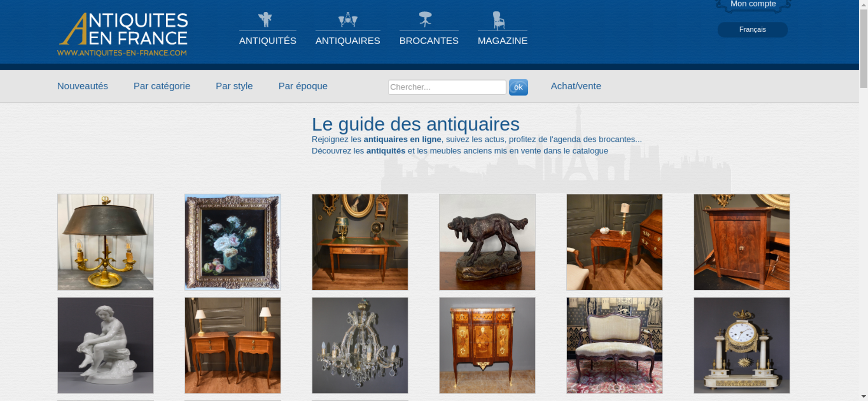Viewport: 868px width, 401px height.
Task: Click the armchair icon above Magazine
Action: click(x=499, y=20)
